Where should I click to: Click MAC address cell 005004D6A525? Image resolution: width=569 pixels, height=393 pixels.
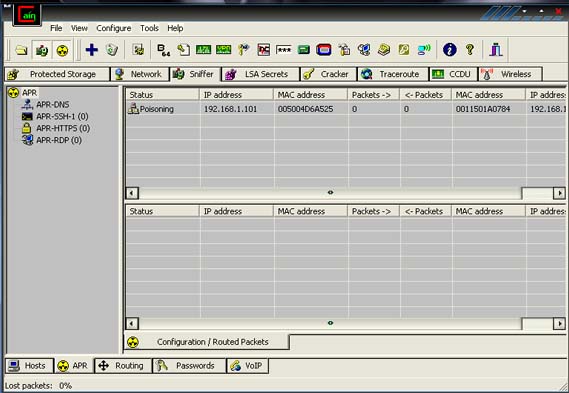coord(305,109)
